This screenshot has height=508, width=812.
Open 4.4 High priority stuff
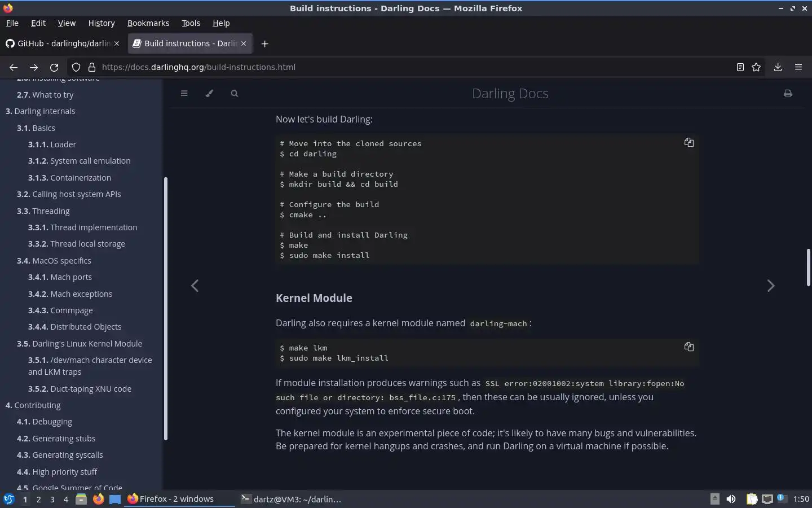click(57, 472)
